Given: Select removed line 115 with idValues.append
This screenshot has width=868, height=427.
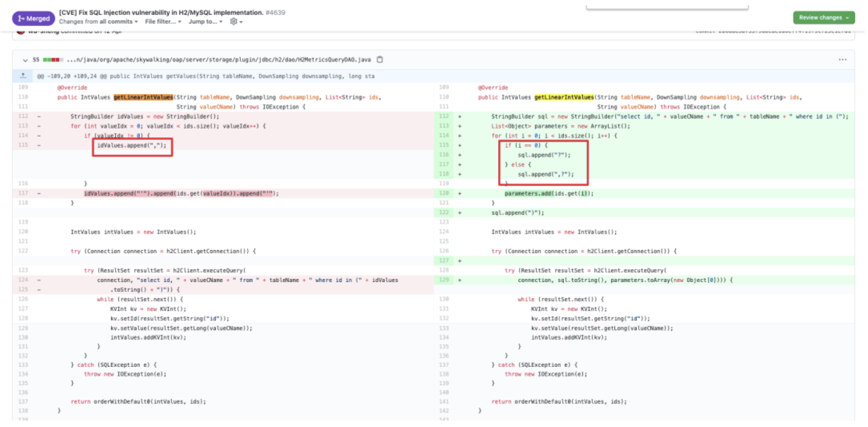Looking at the screenshot, I should [133, 146].
